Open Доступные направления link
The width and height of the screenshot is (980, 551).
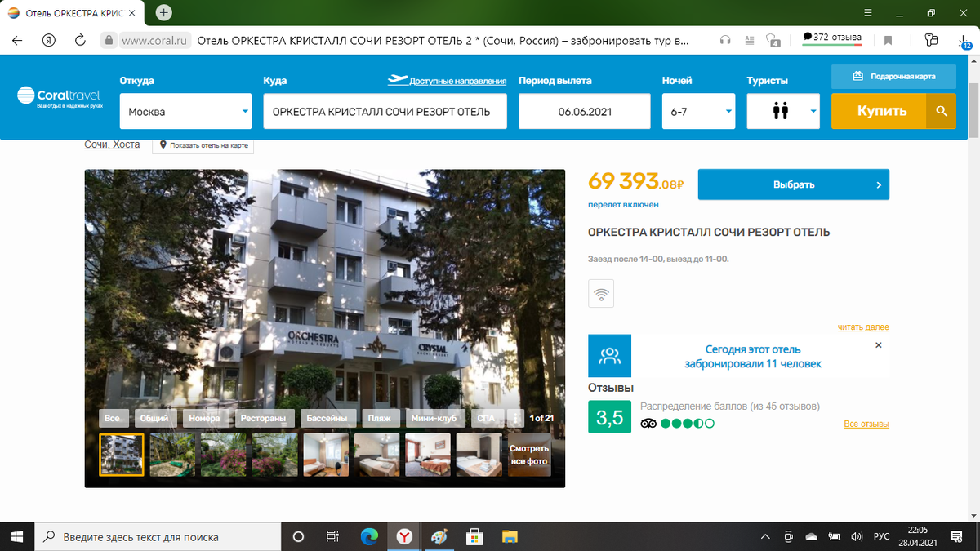448,81
